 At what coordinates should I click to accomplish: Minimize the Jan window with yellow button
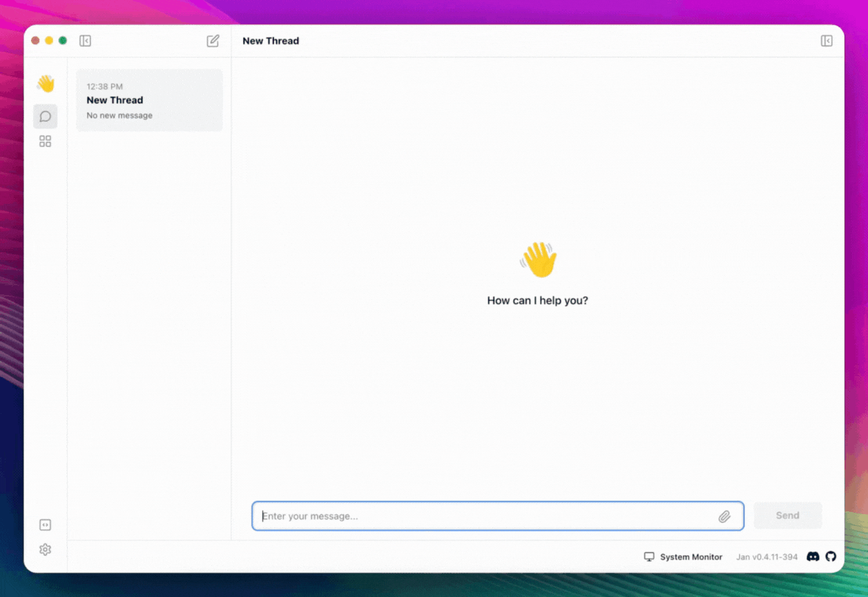point(49,41)
